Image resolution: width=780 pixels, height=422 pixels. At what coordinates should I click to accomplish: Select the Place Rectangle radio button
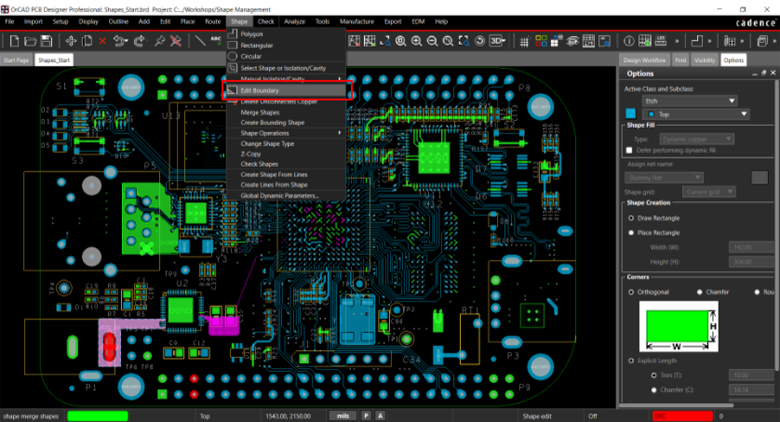coord(631,232)
